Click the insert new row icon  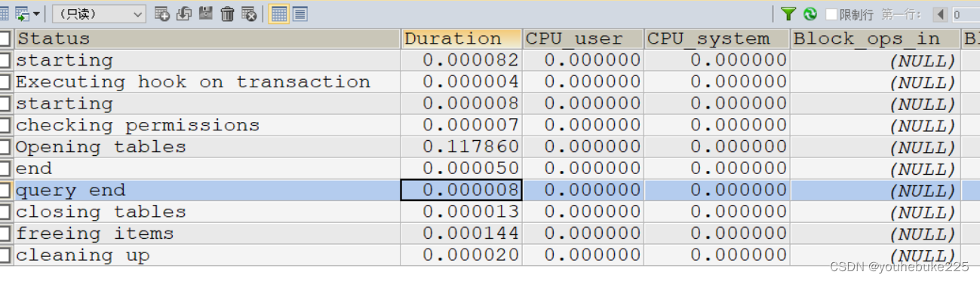pyautogui.click(x=161, y=14)
